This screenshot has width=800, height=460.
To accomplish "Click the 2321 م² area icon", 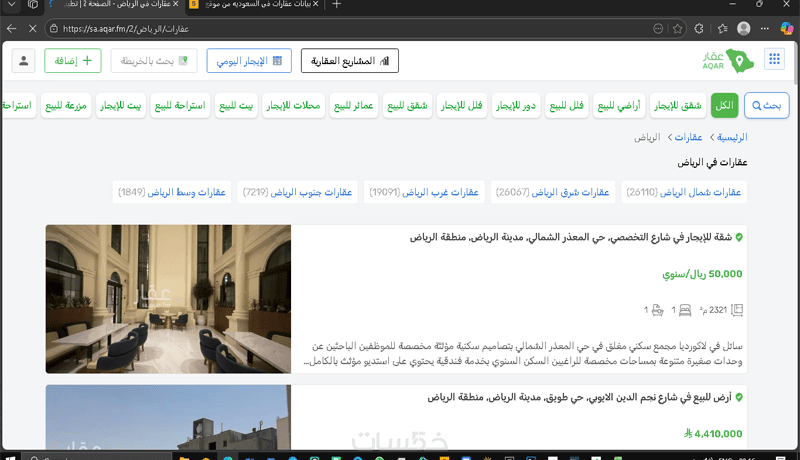I will click(x=737, y=310).
